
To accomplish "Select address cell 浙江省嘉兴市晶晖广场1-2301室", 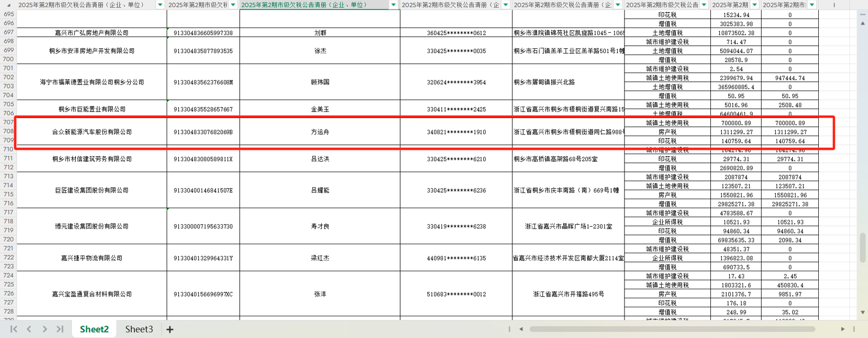I will pos(568,226).
